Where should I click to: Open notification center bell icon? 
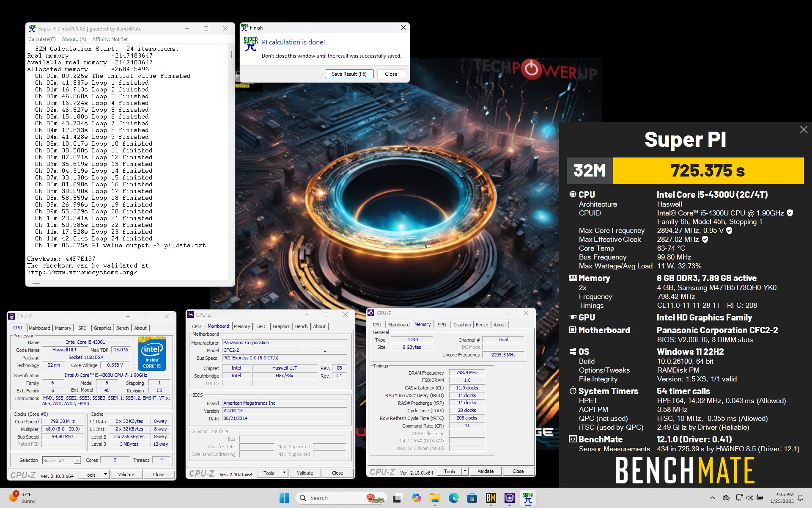[x=800, y=498]
